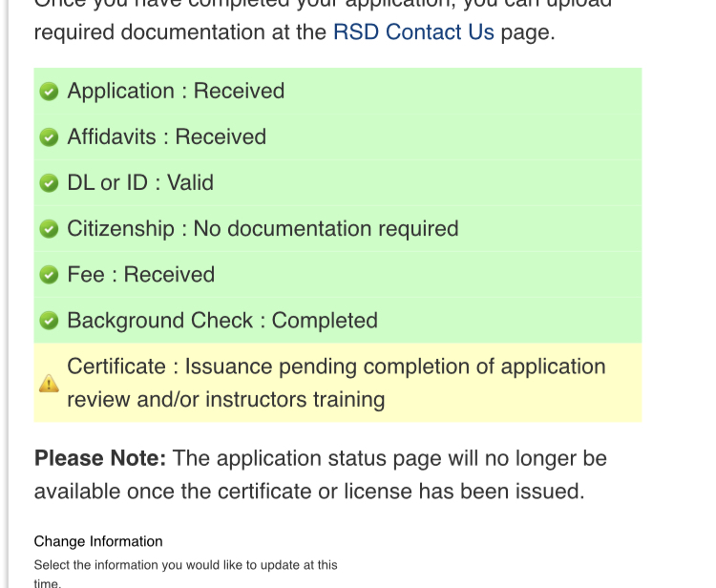Click the 'available once the certificate' note sentence
Screen dimensions: 716x588
[308, 492]
